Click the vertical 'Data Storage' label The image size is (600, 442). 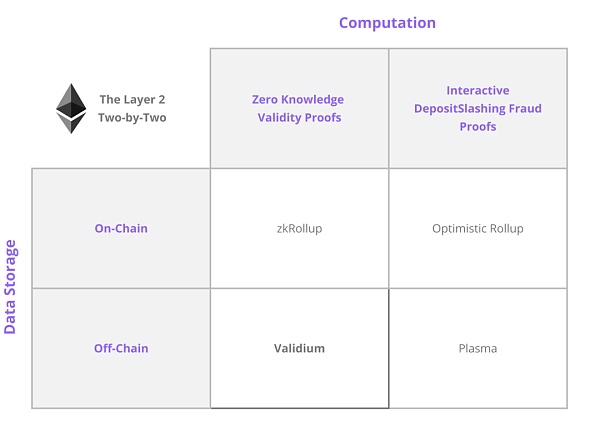(11, 286)
